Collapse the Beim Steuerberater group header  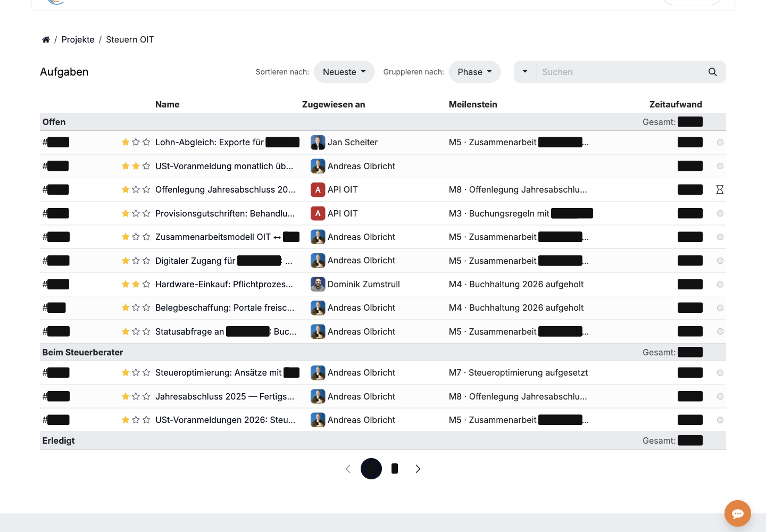click(x=383, y=352)
